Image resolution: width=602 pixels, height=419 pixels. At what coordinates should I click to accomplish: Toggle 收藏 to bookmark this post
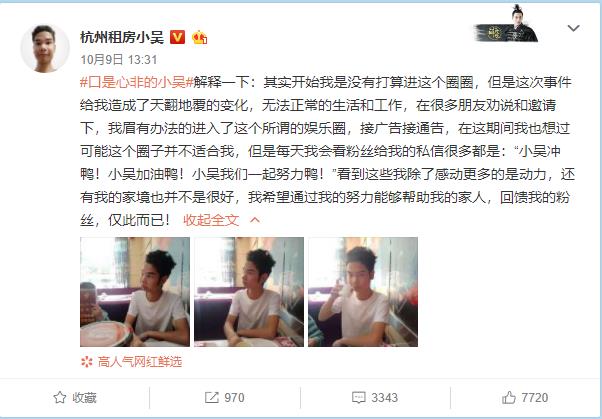(75, 397)
